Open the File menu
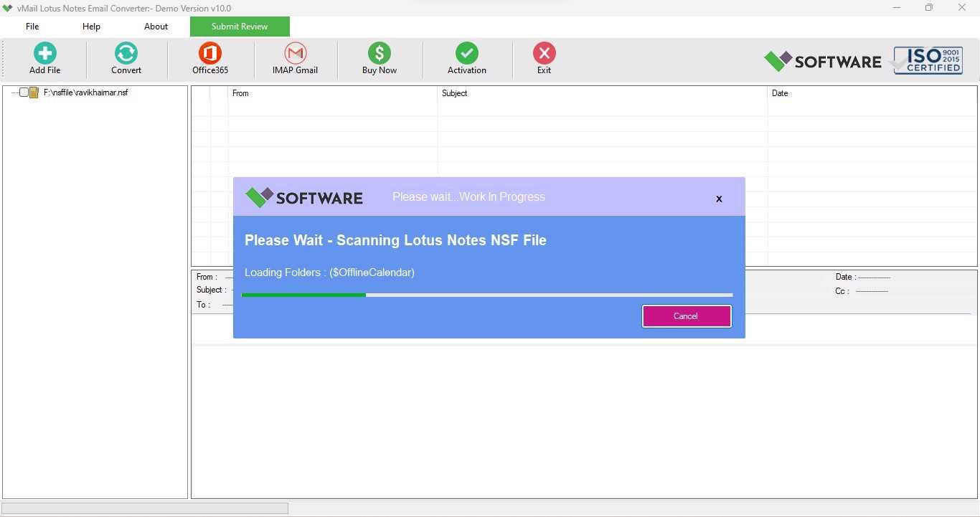 (32, 27)
